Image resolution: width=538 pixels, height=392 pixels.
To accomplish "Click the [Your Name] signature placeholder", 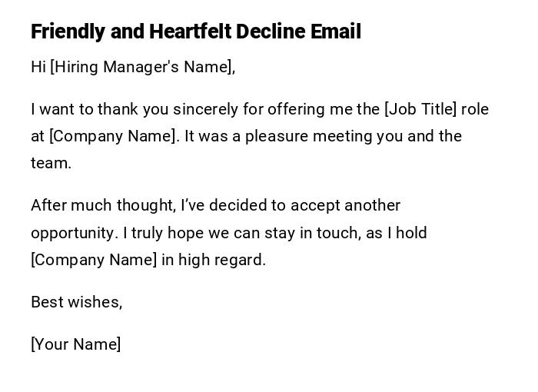I will coord(75,344).
